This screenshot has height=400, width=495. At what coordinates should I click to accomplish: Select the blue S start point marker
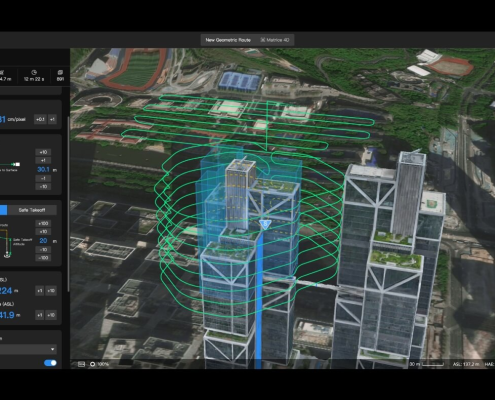tap(265, 224)
